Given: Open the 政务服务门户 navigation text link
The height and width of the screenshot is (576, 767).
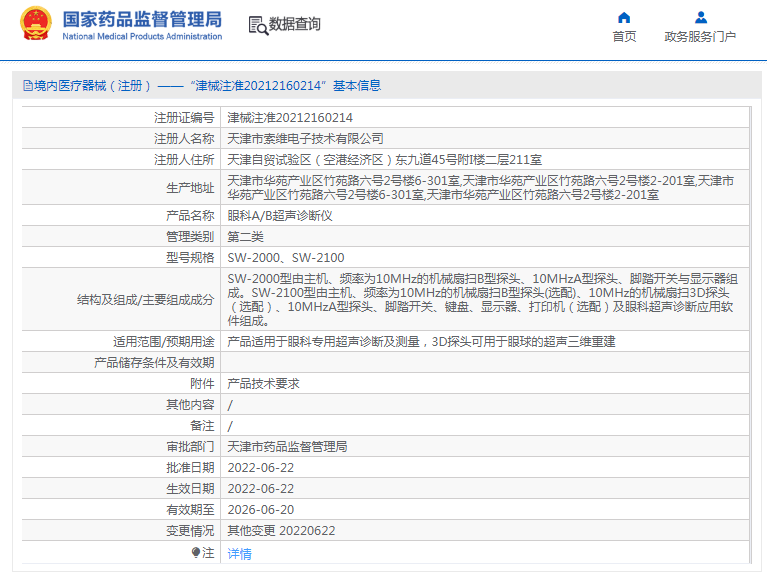Looking at the screenshot, I should 700,37.
